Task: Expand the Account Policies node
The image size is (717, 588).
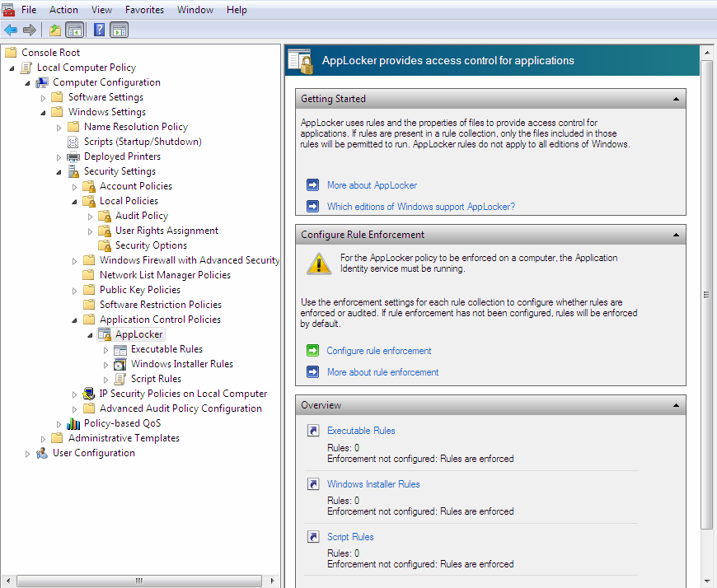Action: (74, 187)
